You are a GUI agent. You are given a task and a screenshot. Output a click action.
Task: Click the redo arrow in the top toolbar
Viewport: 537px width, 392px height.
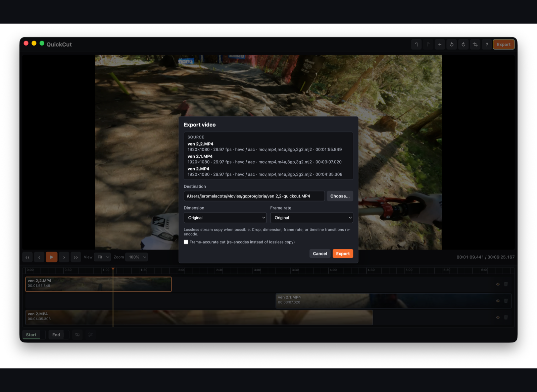tap(428, 44)
